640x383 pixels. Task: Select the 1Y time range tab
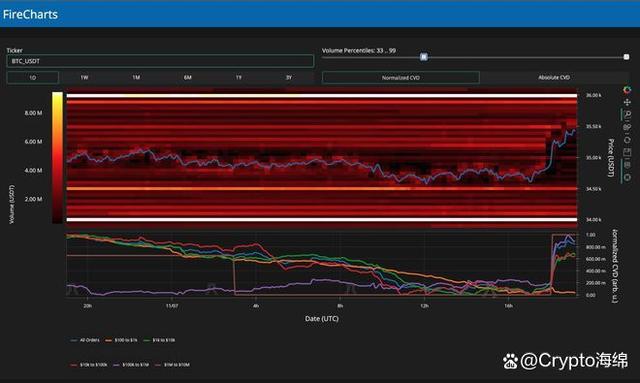tap(238, 78)
